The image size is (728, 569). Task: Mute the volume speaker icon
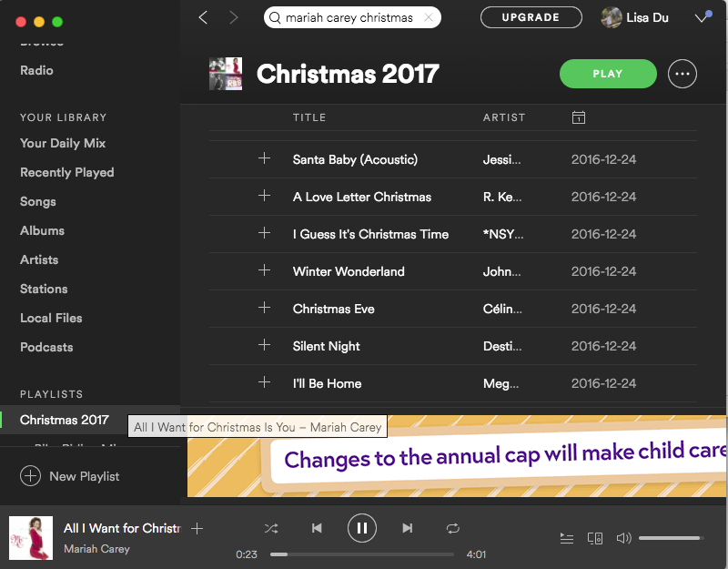(x=623, y=538)
